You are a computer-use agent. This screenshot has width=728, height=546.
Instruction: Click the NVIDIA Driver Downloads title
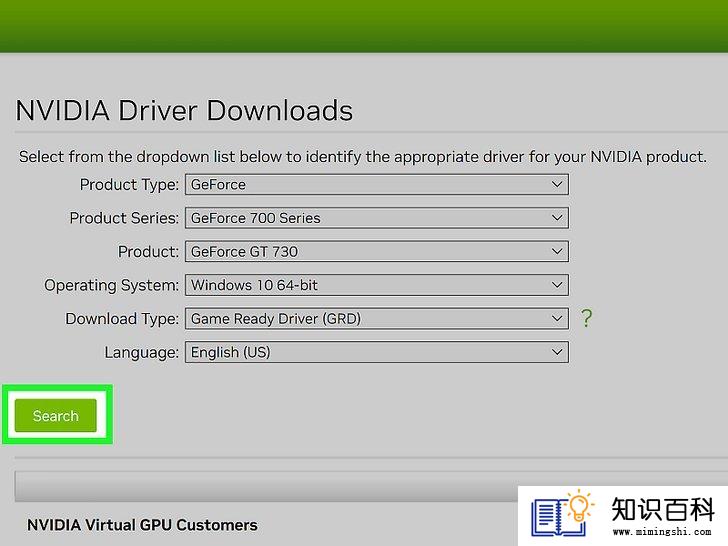(x=184, y=110)
